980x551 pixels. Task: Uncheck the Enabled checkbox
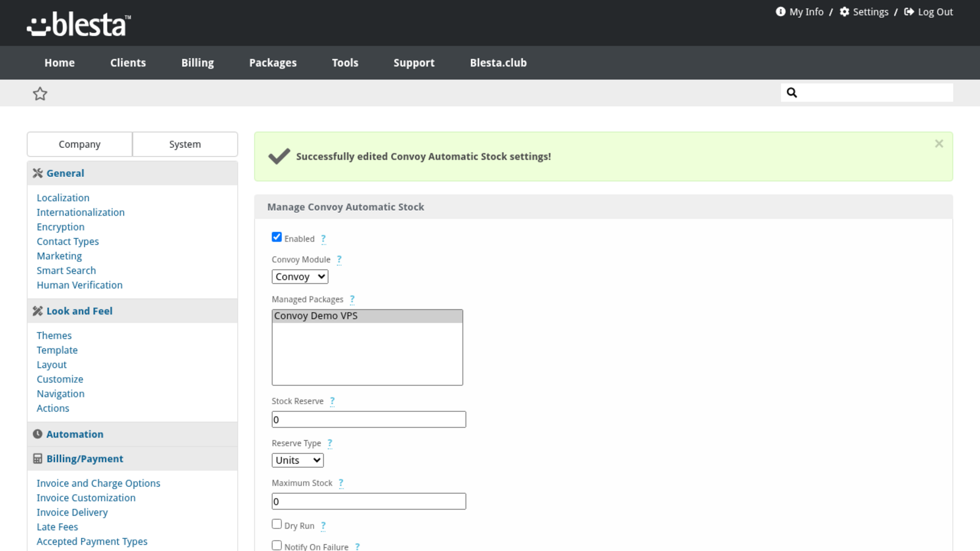pos(277,237)
